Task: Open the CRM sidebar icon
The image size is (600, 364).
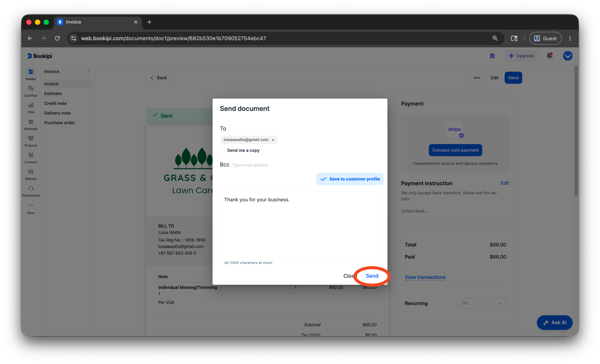Action: click(31, 107)
